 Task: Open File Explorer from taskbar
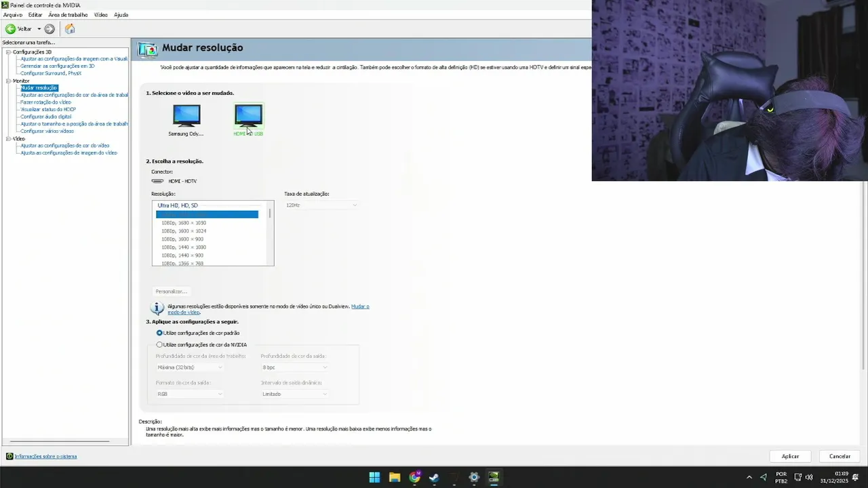[x=394, y=477]
